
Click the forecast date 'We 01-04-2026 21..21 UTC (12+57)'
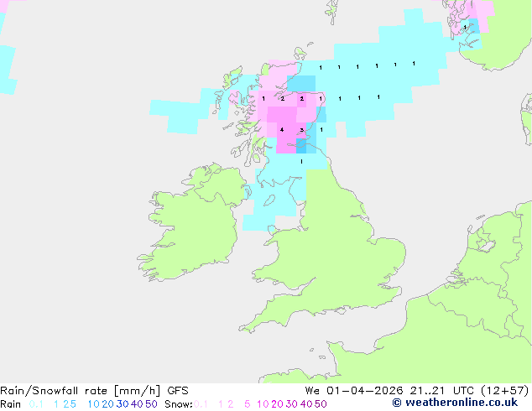click(x=417, y=391)
